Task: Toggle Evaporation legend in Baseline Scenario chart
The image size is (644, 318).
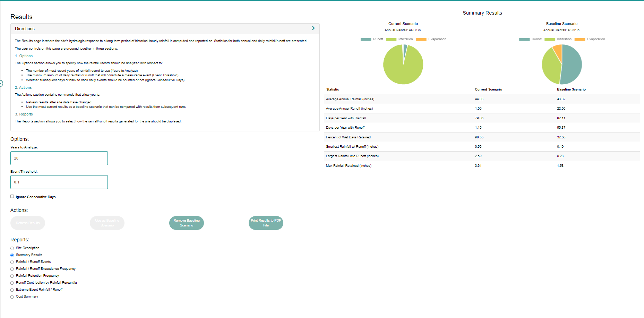Action: point(590,39)
